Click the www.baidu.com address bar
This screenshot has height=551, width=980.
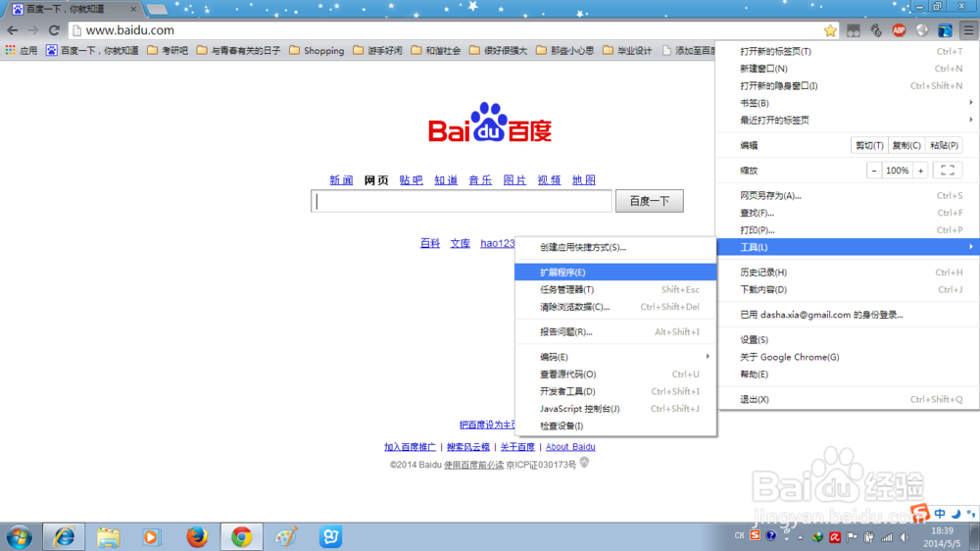[x=453, y=30]
